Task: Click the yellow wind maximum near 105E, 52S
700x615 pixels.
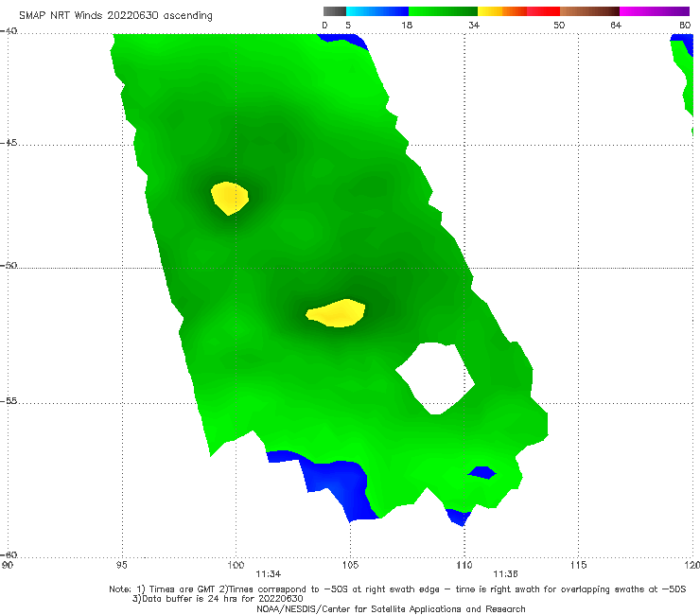Action: tap(336, 313)
